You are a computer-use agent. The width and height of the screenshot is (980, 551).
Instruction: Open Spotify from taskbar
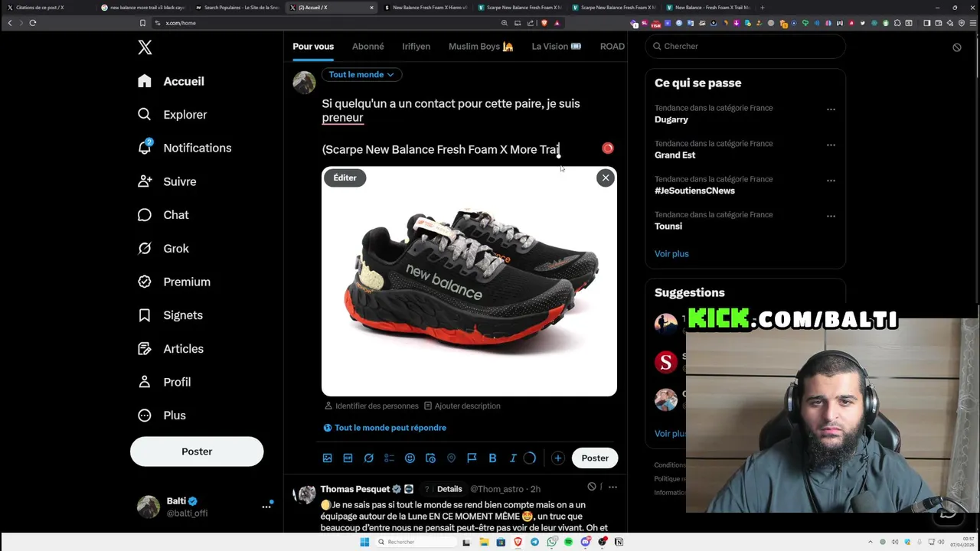coord(568,542)
